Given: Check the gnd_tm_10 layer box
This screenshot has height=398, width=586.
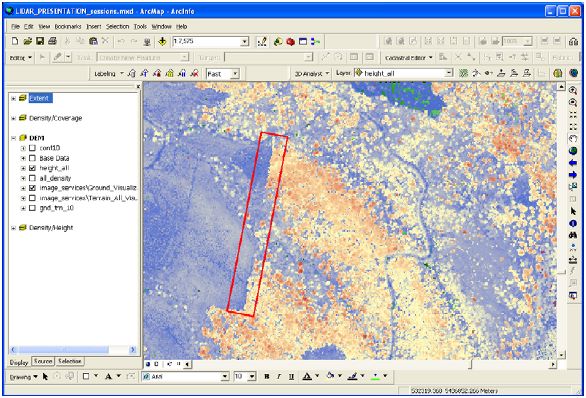Looking at the screenshot, I should pyautogui.click(x=33, y=208).
